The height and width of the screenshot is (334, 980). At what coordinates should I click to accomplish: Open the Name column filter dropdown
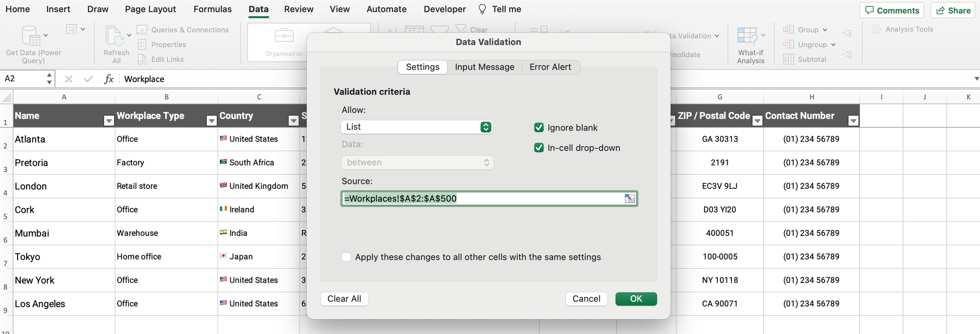tap(109, 121)
